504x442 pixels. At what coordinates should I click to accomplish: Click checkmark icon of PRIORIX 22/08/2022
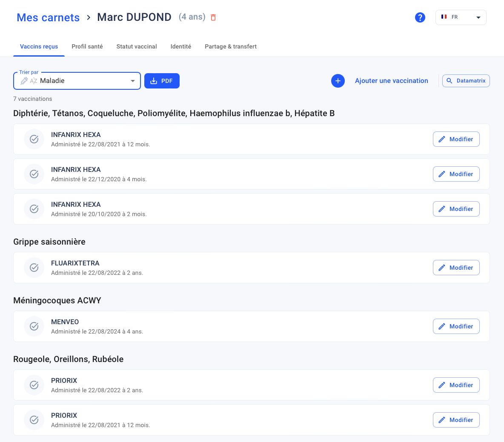pos(34,385)
